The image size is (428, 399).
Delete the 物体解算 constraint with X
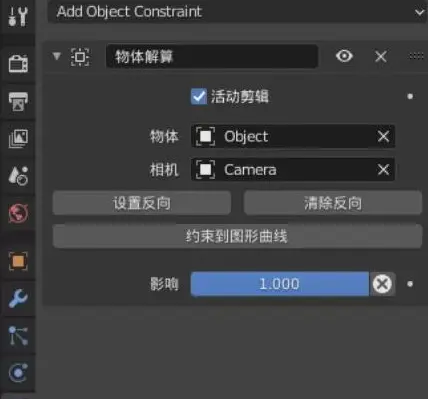[x=381, y=56]
